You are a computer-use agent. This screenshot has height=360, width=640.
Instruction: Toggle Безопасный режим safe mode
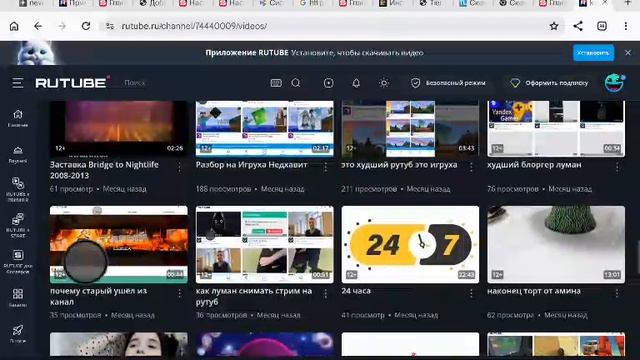click(x=448, y=83)
